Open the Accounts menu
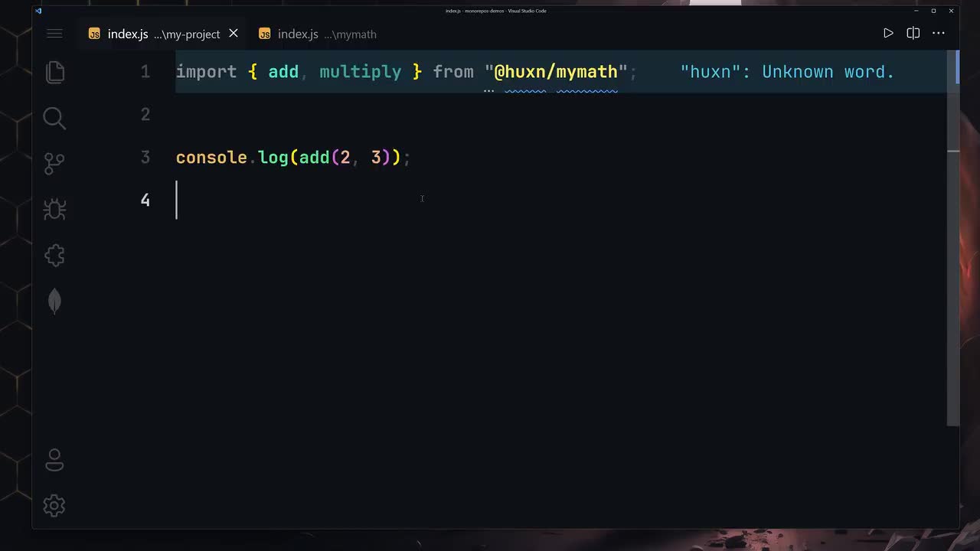 (x=54, y=460)
